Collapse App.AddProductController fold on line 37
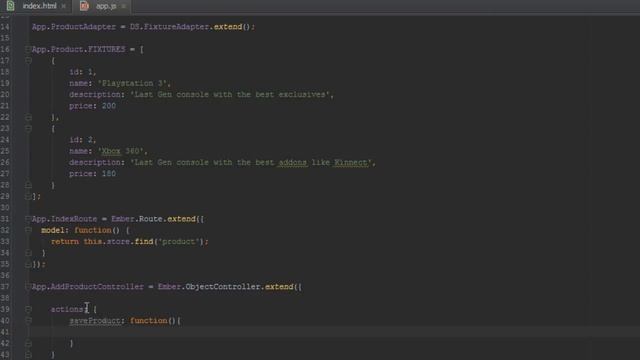The width and height of the screenshot is (640, 360). (28, 287)
